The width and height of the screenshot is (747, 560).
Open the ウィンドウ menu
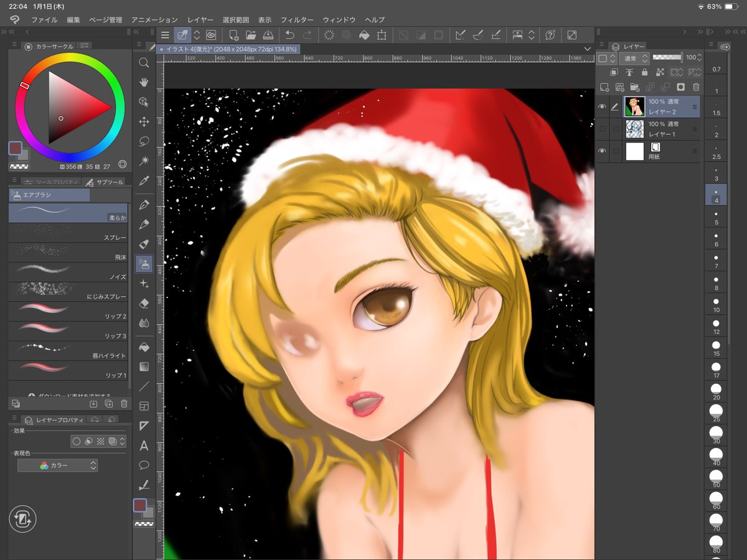click(x=339, y=20)
